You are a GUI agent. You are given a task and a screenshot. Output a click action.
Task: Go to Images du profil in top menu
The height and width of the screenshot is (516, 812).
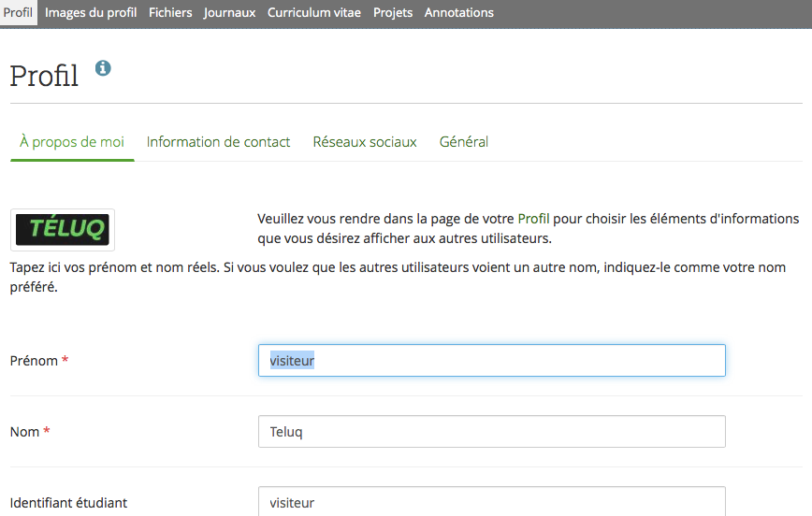coord(91,12)
